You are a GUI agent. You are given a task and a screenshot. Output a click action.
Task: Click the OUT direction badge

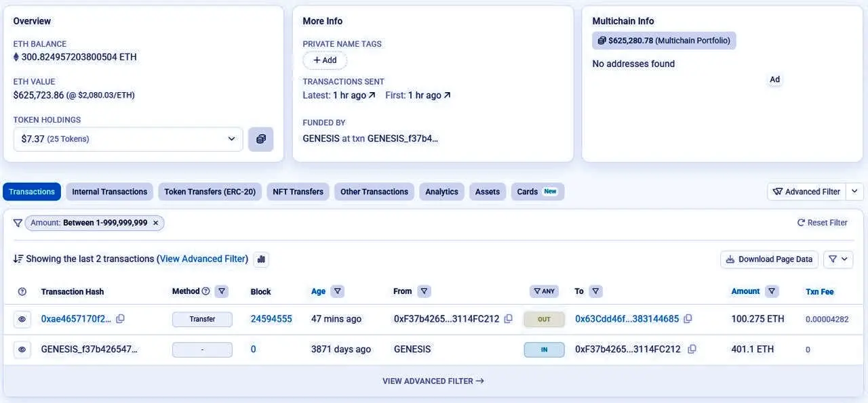click(544, 319)
